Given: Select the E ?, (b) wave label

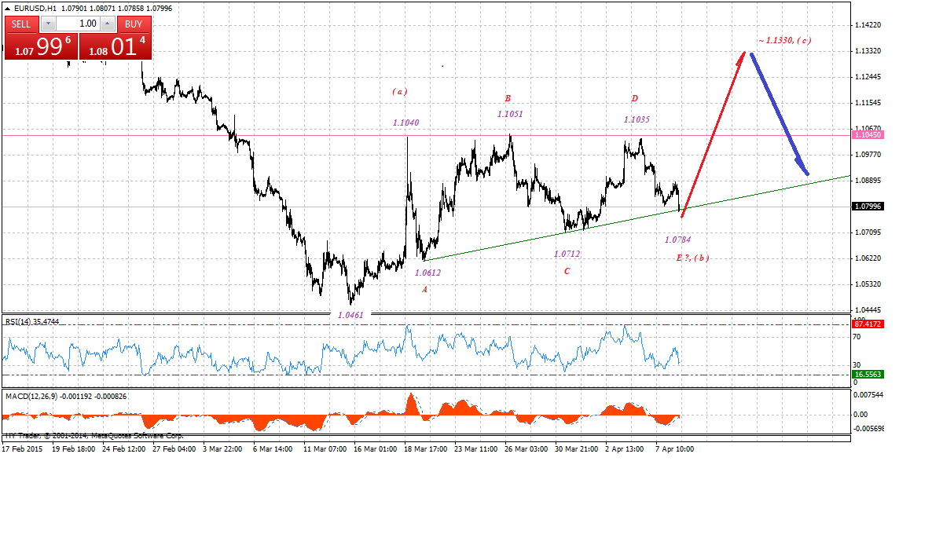Looking at the screenshot, I should (x=692, y=258).
